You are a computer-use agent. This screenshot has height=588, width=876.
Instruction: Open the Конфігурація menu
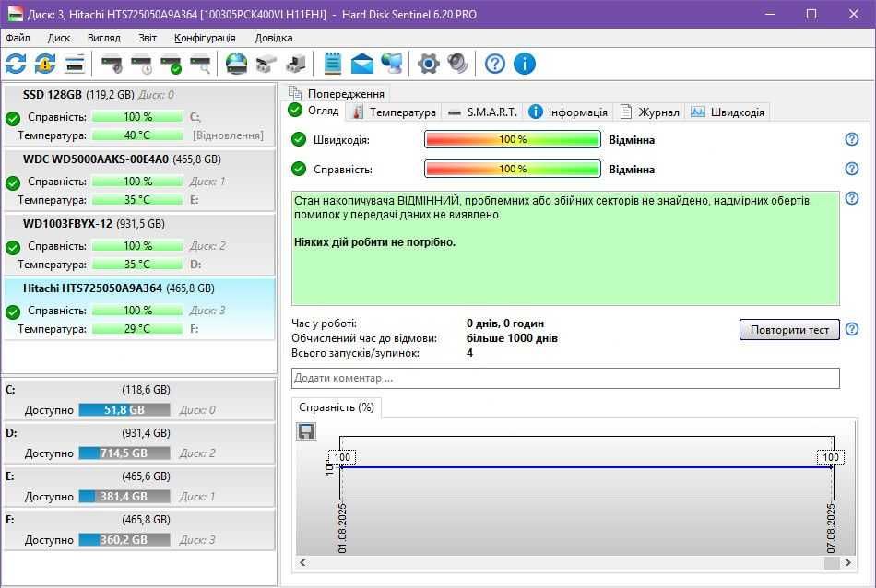click(205, 38)
